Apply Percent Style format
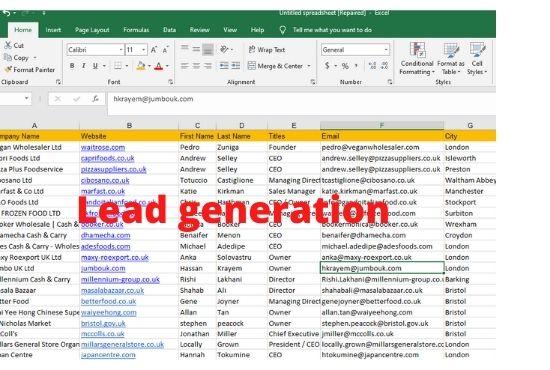This screenshot has height=370, width=550. 345,66
